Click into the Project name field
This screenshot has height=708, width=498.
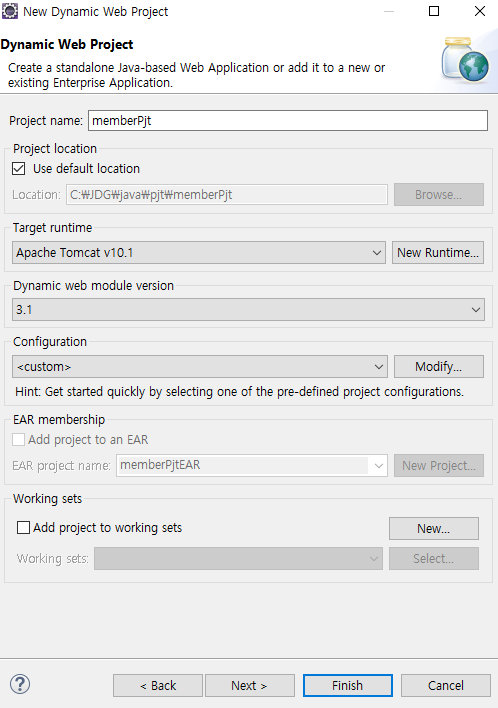(288, 121)
